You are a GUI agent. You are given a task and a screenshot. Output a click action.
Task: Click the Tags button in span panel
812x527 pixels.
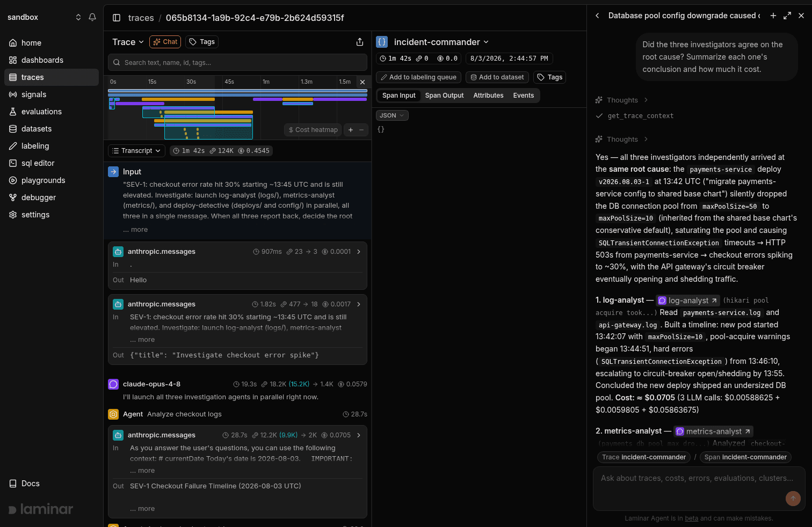coord(549,77)
